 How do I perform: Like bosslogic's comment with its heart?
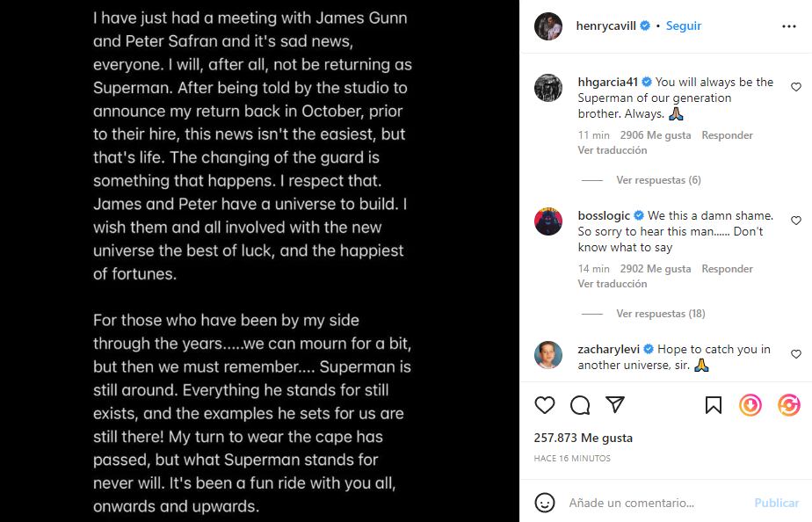pos(796,221)
